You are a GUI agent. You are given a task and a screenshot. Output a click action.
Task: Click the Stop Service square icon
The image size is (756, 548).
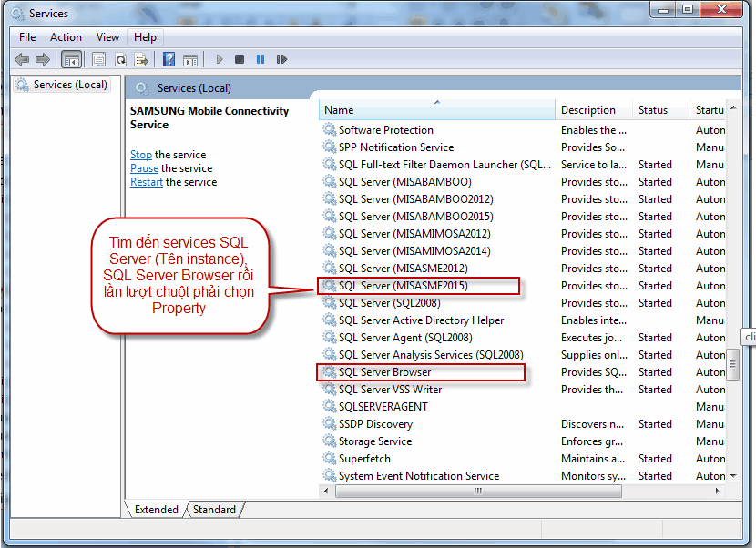click(240, 59)
